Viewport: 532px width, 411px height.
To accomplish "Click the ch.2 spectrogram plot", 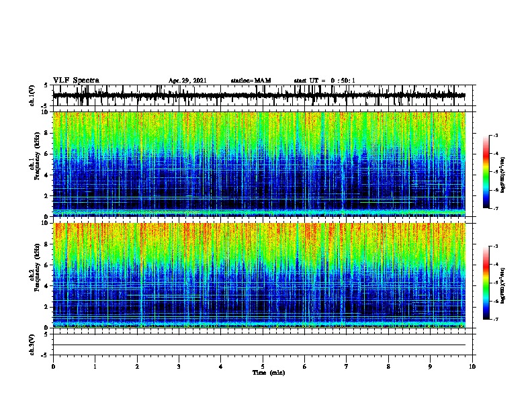I will [x=259, y=275].
